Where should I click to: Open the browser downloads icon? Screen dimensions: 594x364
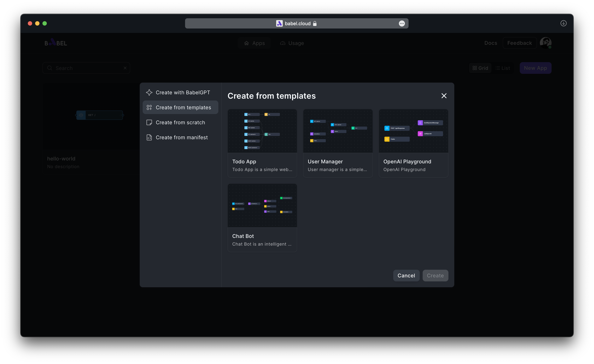(x=563, y=23)
